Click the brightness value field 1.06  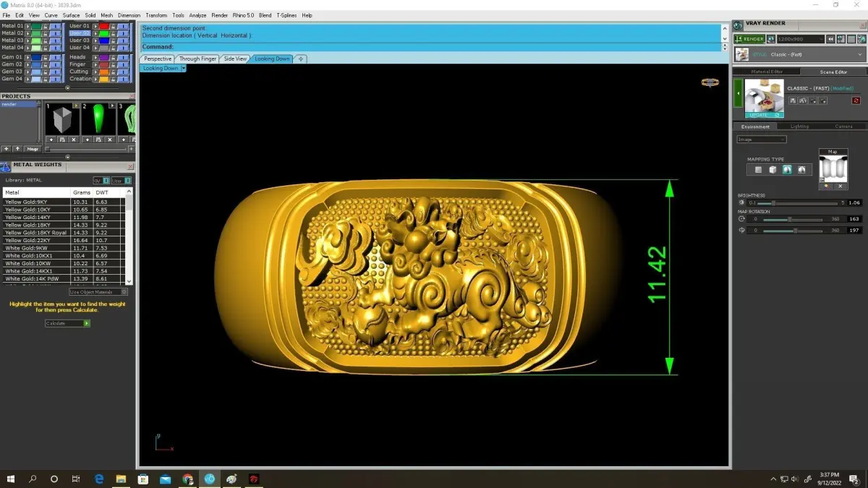point(854,203)
